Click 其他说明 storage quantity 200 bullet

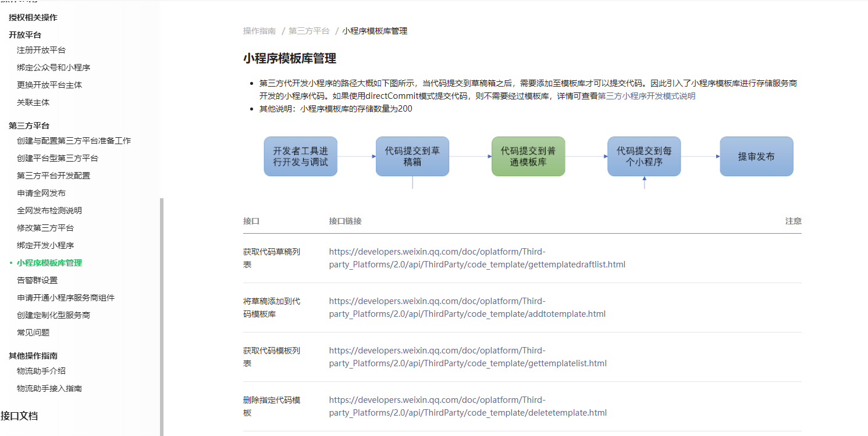click(336, 109)
